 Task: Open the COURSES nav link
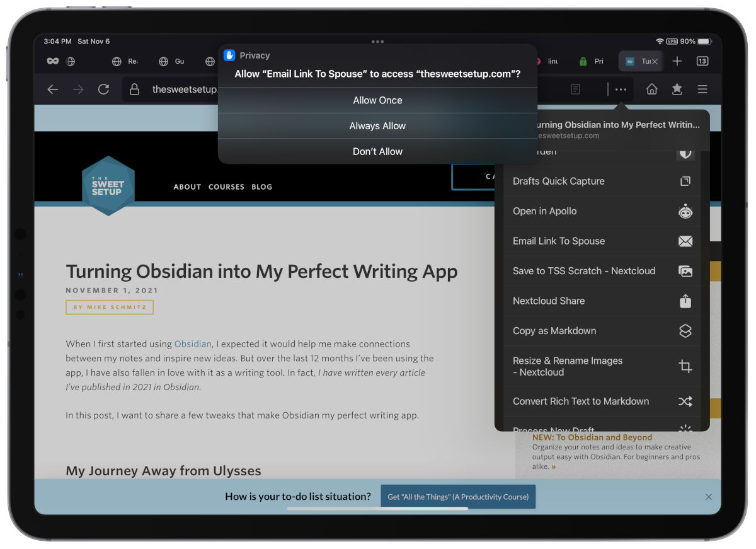pos(226,187)
